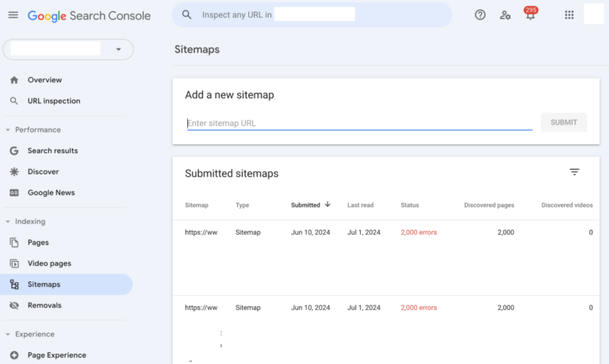Click 'Jun 10, 2024' in first sitemap row
Image resolution: width=609 pixels, height=364 pixels.
pyautogui.click(x=311, y=232)
